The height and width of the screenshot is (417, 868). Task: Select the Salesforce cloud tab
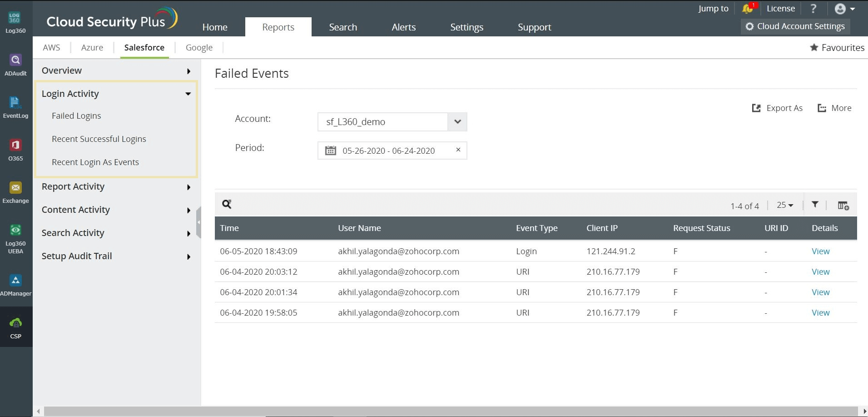144,47
